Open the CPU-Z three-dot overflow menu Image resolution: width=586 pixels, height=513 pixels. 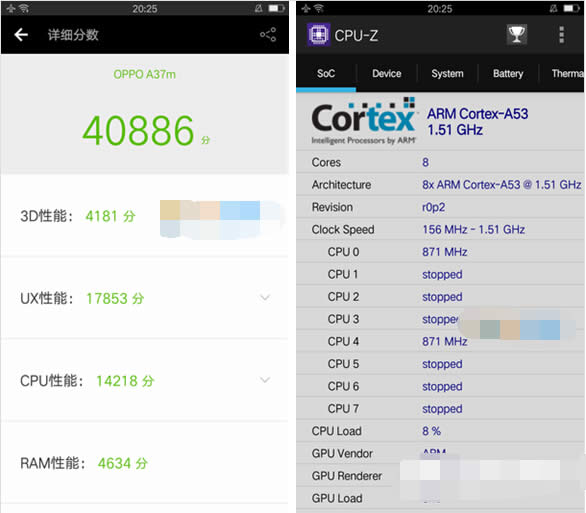(561, 35)
